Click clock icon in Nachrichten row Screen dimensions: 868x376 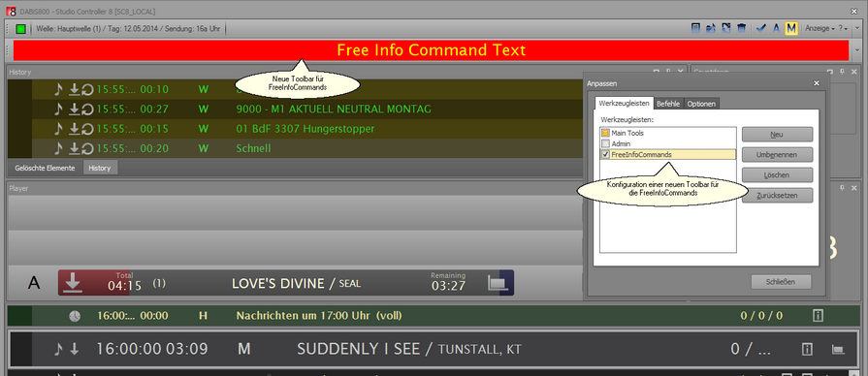[74, 316]
